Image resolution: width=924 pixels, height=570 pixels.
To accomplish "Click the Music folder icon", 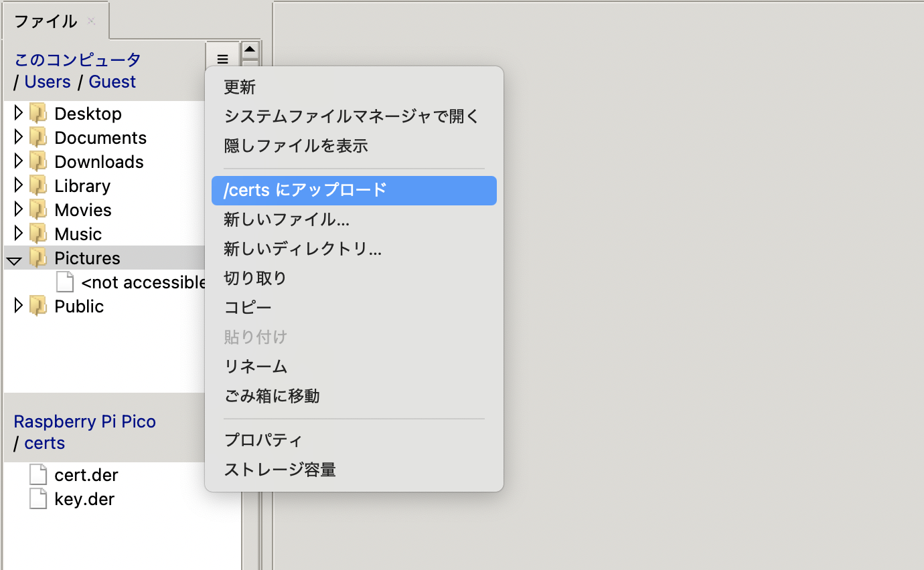I will pyautogui.click(x=38, y=234).
